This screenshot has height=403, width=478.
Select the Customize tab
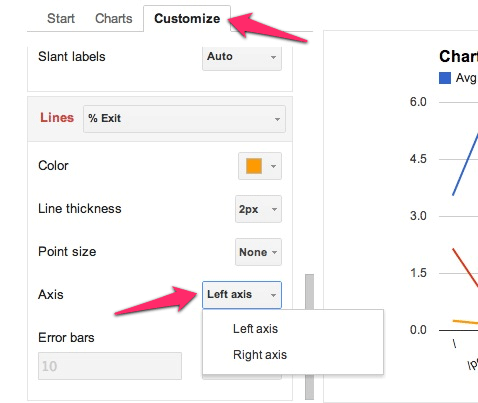(x=187, y=19)
